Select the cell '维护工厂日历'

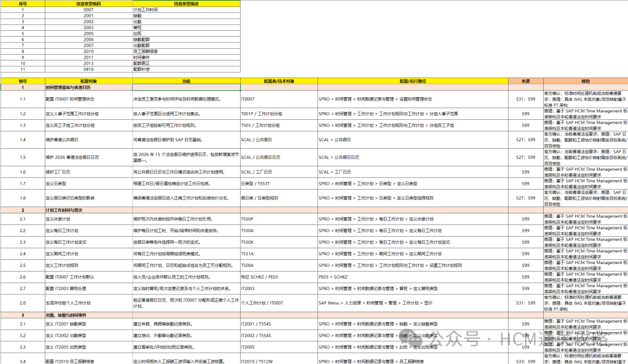pyautogui.click(x=88, y=172)
